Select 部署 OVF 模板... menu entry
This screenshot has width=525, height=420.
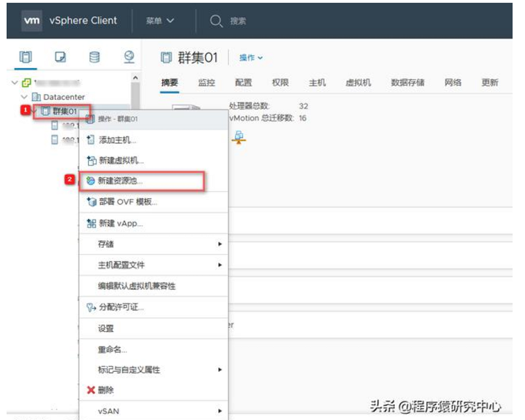coord(153,202)
